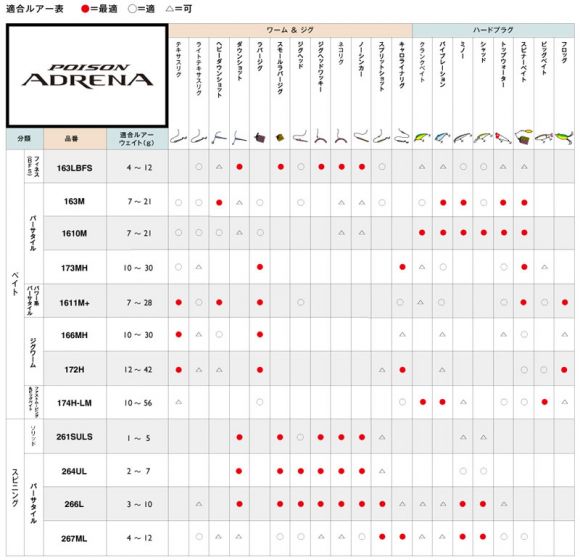The image size is (580, 560).
Task: Click the ハードプラグ group header
Action: pyautogui.click(x=493, y=30)
